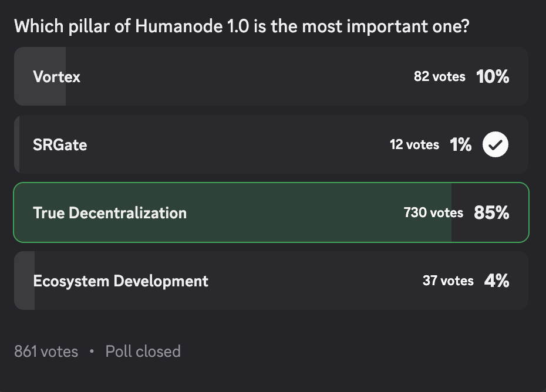Click the gray Ecosystem Development bar fill

25,281
